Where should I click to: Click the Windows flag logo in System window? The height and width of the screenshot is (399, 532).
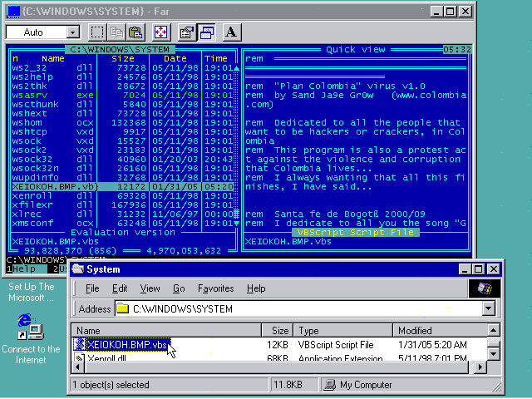pyautogui.click(x=485, y=288)
